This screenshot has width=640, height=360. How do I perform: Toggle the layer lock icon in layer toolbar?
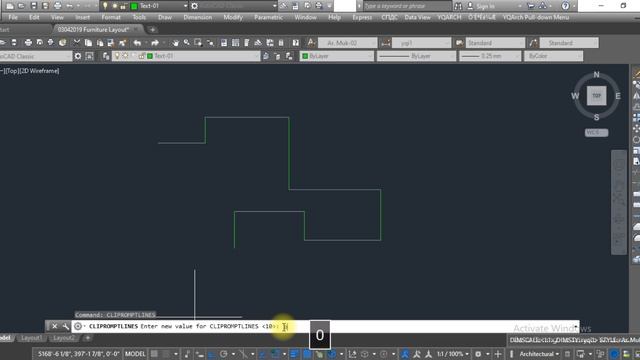tap(142, 56)
